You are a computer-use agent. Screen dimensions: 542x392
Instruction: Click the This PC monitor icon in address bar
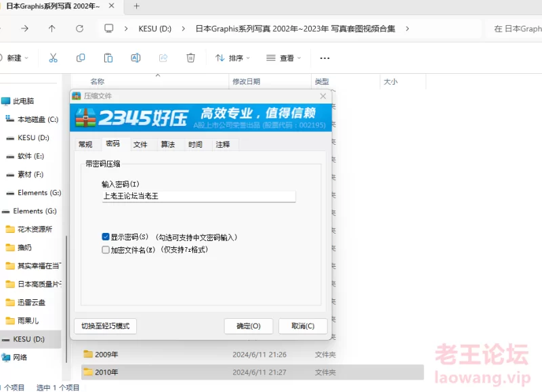click(109, 28)
